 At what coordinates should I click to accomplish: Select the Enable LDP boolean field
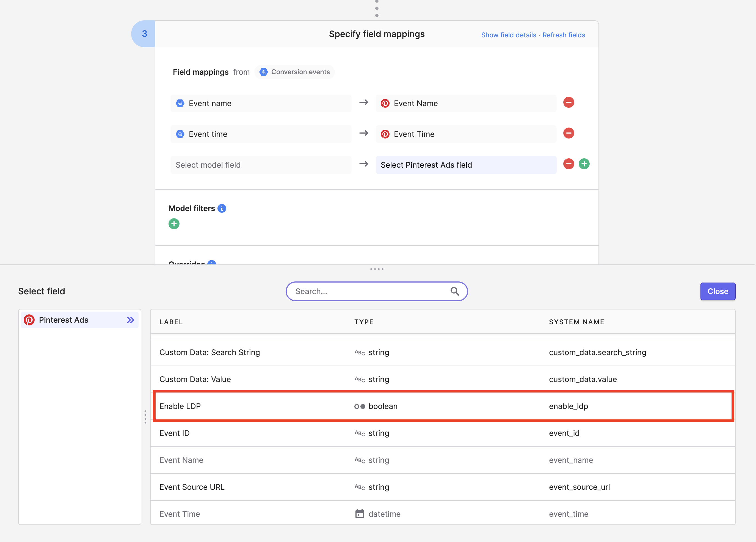pos(443,406)
